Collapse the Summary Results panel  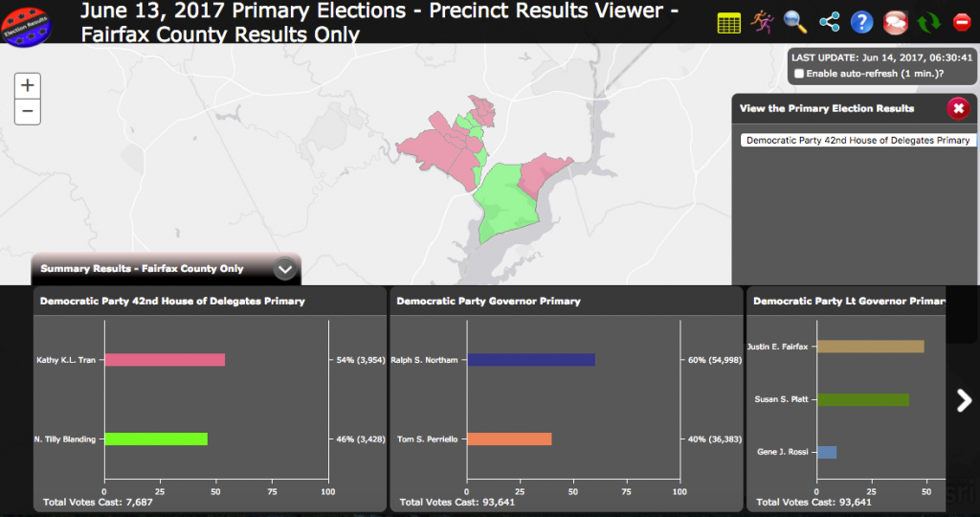tap(284, 269)
